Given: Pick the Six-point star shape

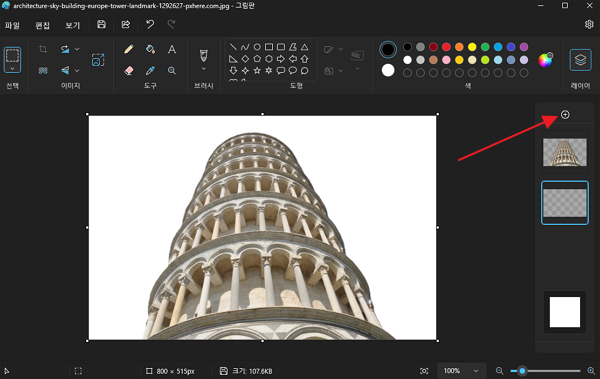Looking at the screenshot, I should click(x=269, y=71).
